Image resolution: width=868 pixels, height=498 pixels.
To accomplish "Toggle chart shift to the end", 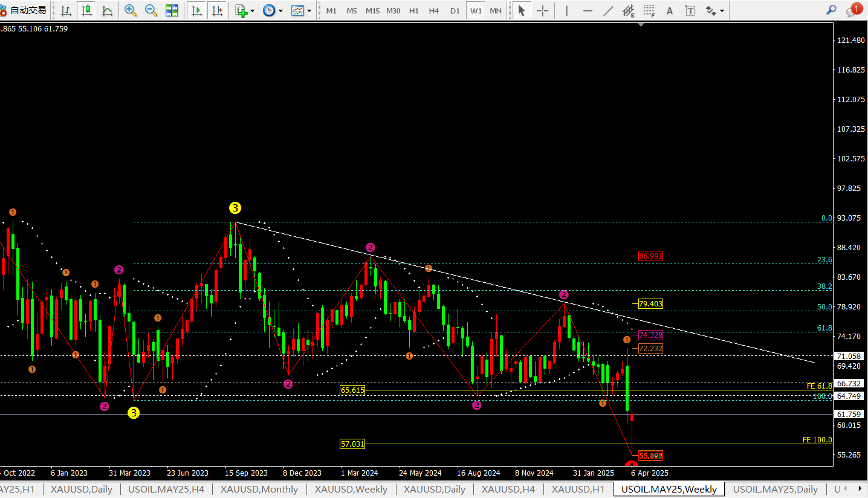I will [x=217, y=10].
